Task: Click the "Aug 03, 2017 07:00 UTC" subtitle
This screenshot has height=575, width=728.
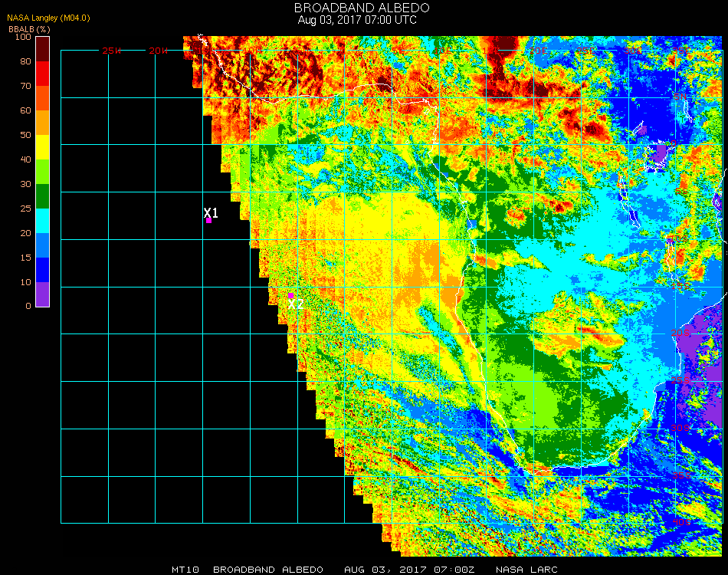Action: 357,20
